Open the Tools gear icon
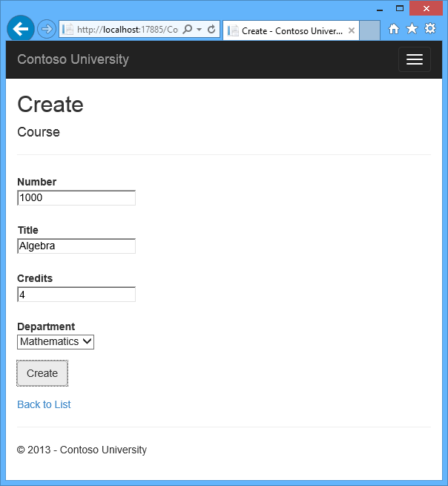 coord(430,28)
